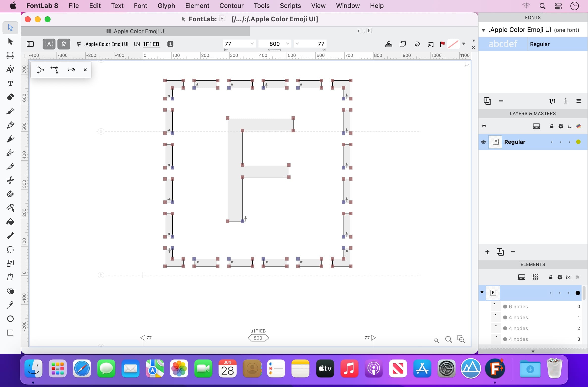The image size is (588, 387).
Task: Hide the Regular layer with eye icon
Action: click(483, 142)
